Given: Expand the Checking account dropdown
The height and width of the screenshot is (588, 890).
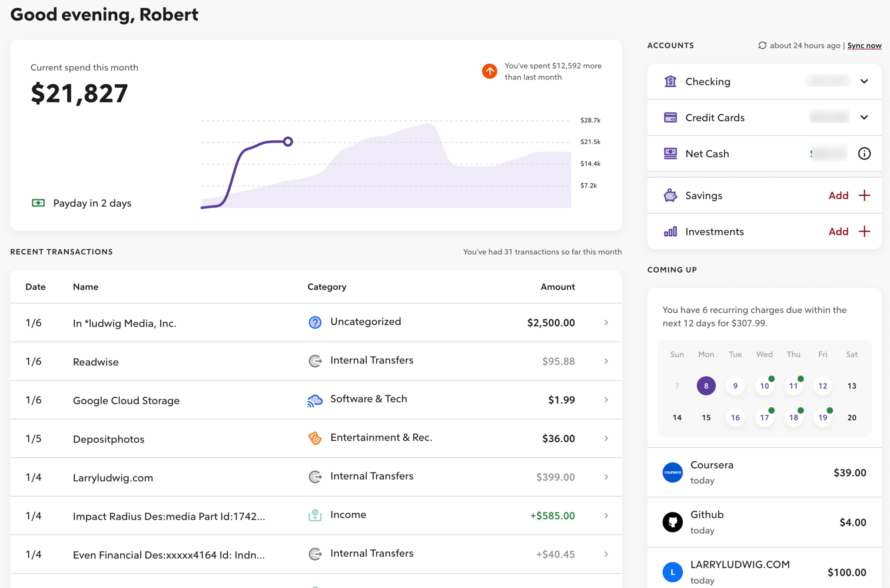Looking at the screenshot, I should [864, 81].
